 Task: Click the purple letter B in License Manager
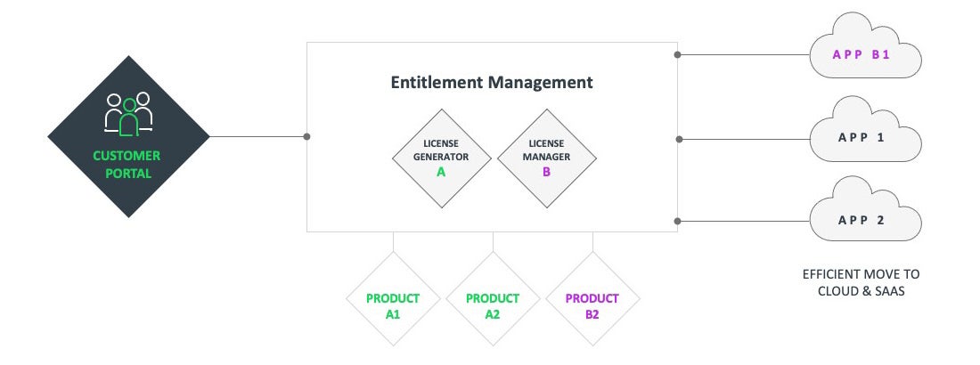click(x=545, y=173)
